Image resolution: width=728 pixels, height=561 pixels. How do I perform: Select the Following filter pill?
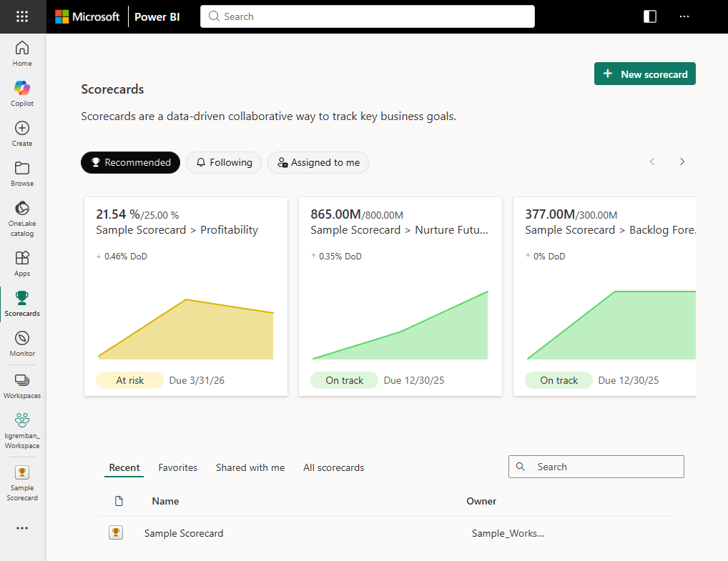(x=224, y=162)
